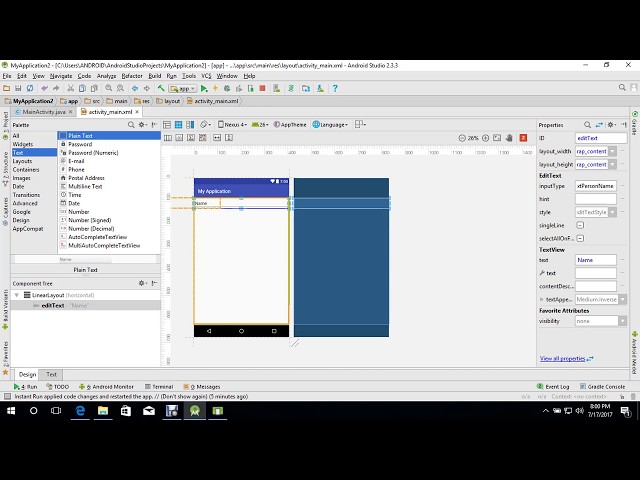Image resolution: width=640 pixels, height=480 pixels.
Task: Open the Language dropdown
Action: 330,124
